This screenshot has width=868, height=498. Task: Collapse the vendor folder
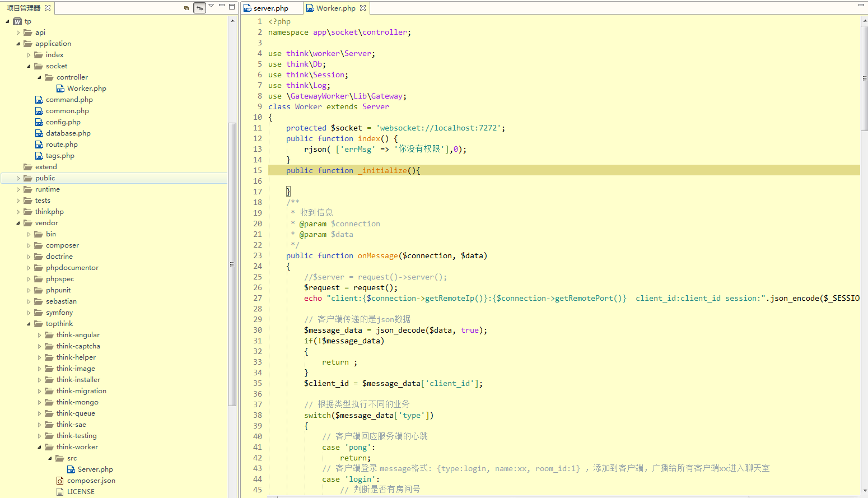click(x=18, y=223)
